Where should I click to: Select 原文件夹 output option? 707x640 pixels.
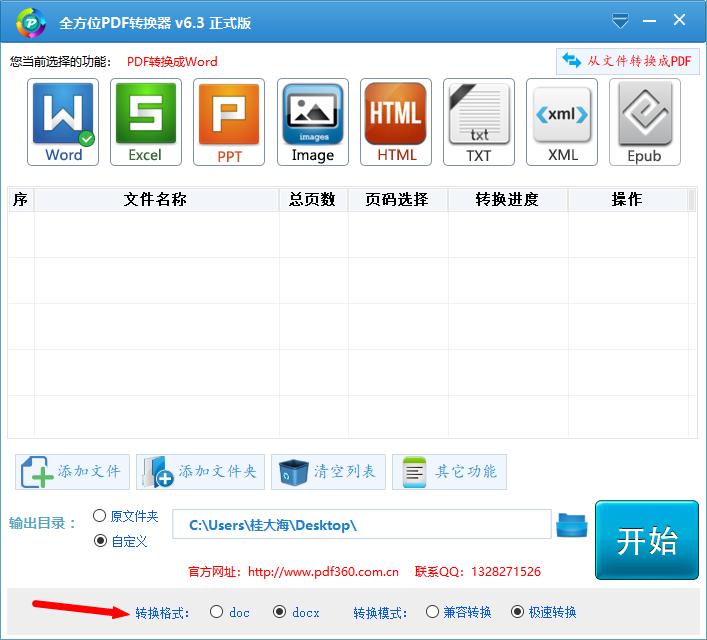click(125, 516)
